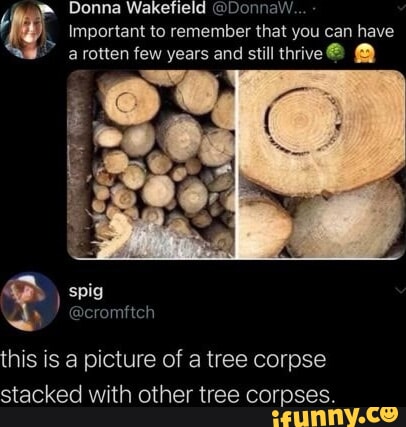Click the hugging face emoji
The image size is (406, 427).
pos(364,54)
